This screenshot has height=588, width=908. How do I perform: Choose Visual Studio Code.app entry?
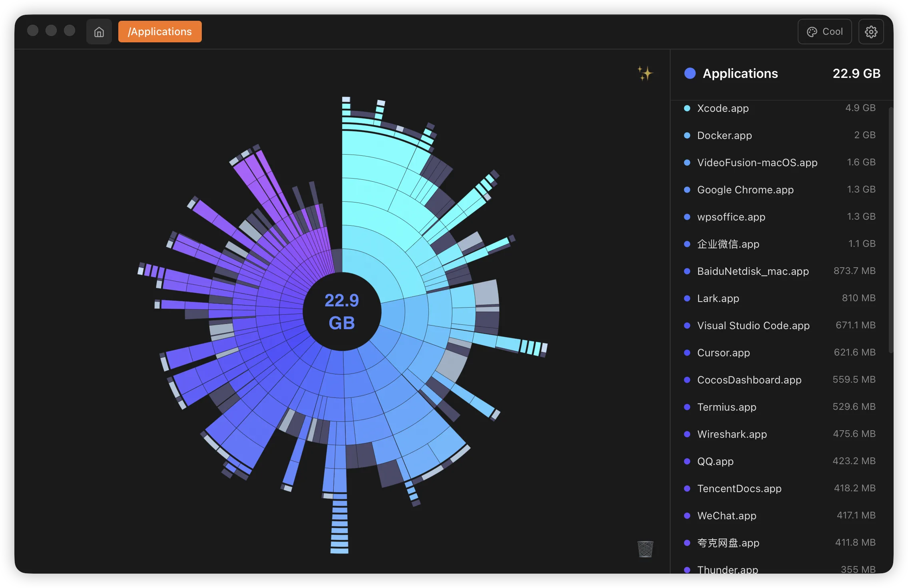753,326
